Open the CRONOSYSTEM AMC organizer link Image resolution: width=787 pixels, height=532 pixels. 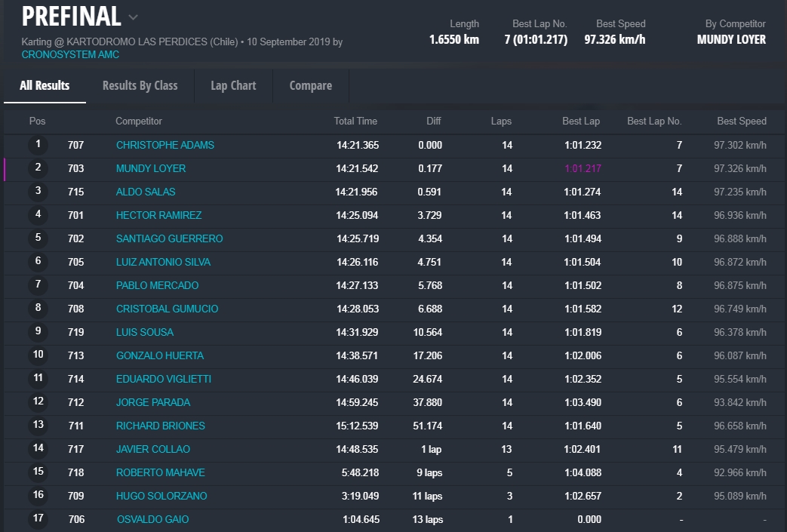tap(70, 54)
